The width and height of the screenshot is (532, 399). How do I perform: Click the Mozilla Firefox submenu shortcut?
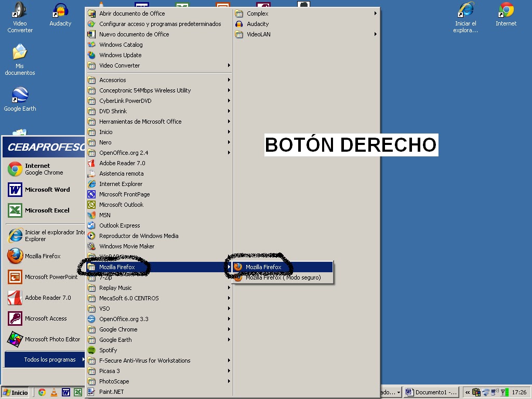pos(283,267)
